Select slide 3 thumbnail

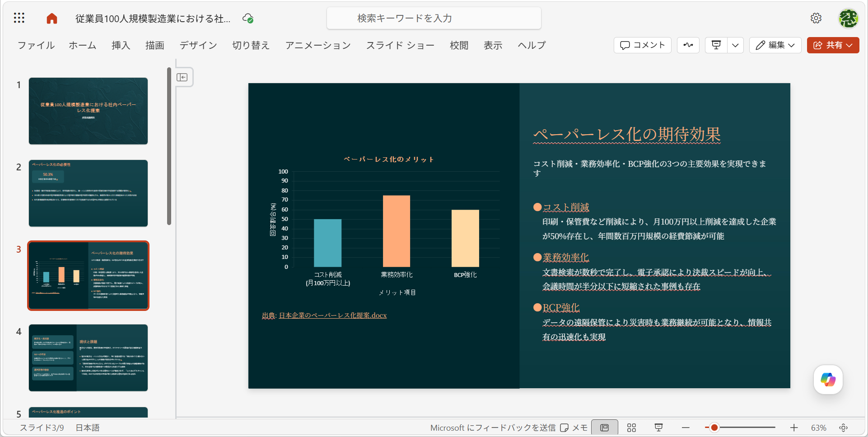pyautogui.click(x=88, y=275)
